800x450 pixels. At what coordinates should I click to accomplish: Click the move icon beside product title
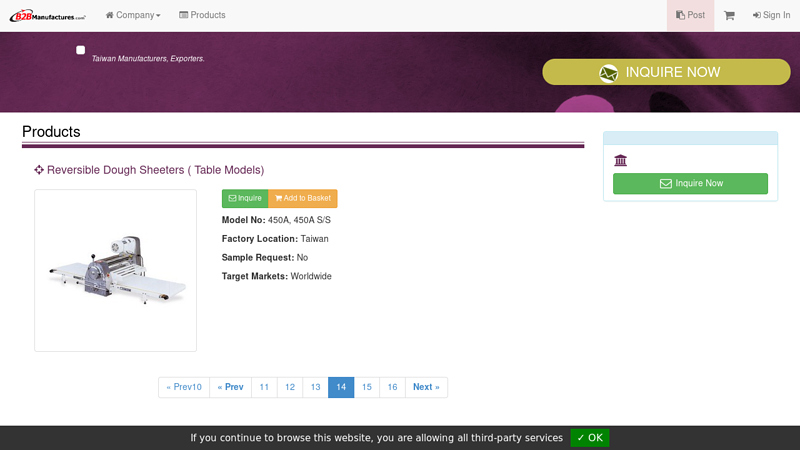39,170
